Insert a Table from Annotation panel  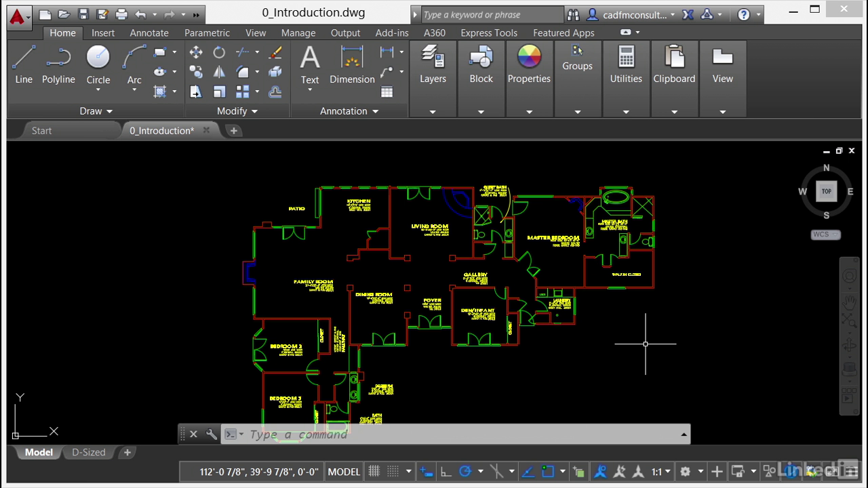[387, 92]
